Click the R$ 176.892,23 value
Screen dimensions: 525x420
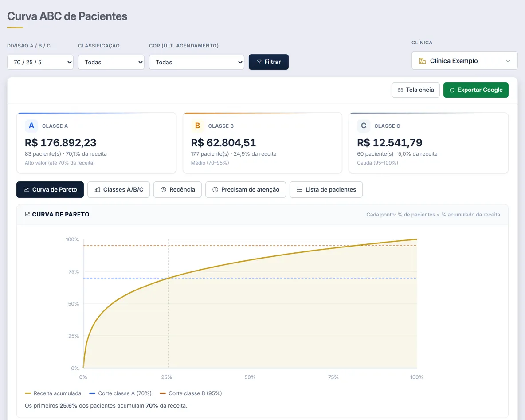click(61, 143)
